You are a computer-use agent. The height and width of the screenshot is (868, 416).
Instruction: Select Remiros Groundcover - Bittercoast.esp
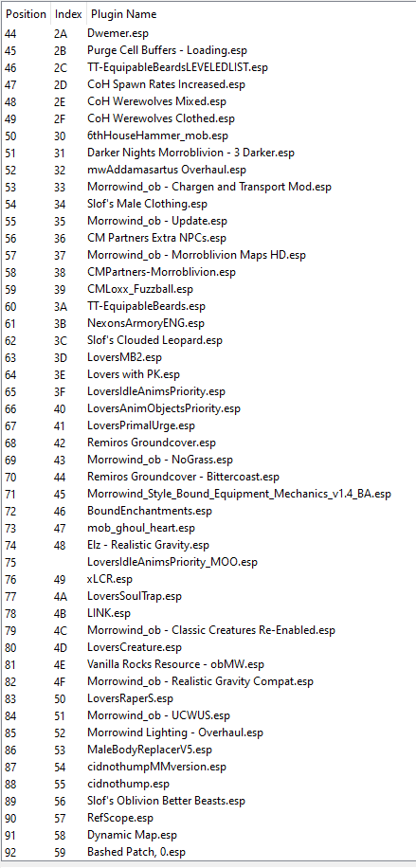pos(183,477)
